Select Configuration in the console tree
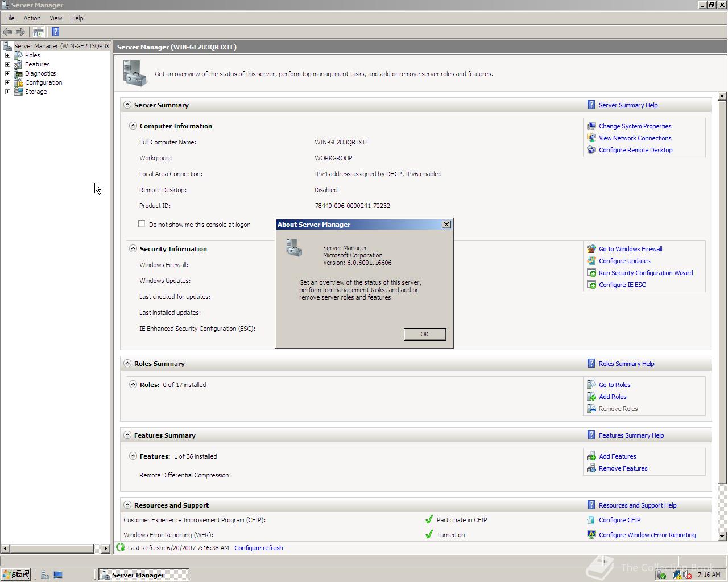The image size is (728, 582). coord(43,82)
